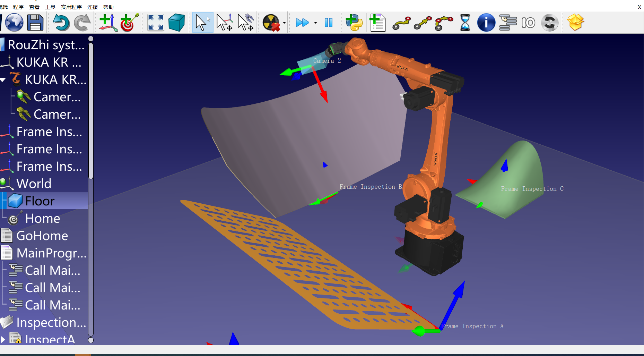Select the GoHome program in the tree
Image resolution: width=644 pixels, height=356 pixels.
(42, 236)
